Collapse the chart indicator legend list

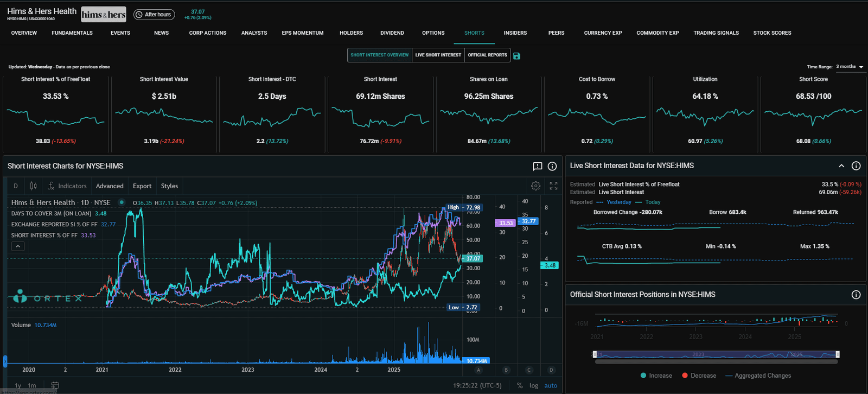point(18,246)
